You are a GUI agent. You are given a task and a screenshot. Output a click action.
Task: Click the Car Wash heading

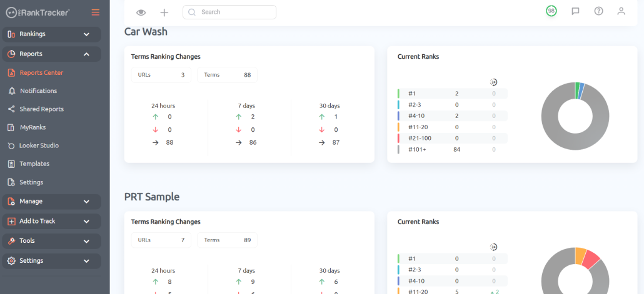tap(146, 32)
